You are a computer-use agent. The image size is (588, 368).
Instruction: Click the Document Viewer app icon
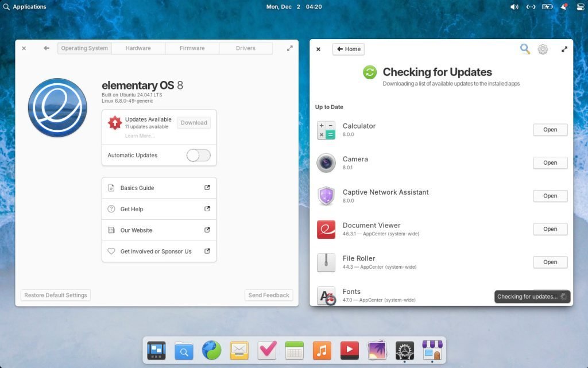click(x=326, y=229)
